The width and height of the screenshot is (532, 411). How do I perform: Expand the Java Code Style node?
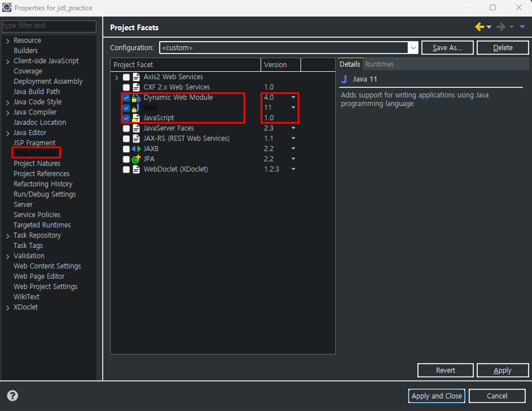tap(7, 103)
